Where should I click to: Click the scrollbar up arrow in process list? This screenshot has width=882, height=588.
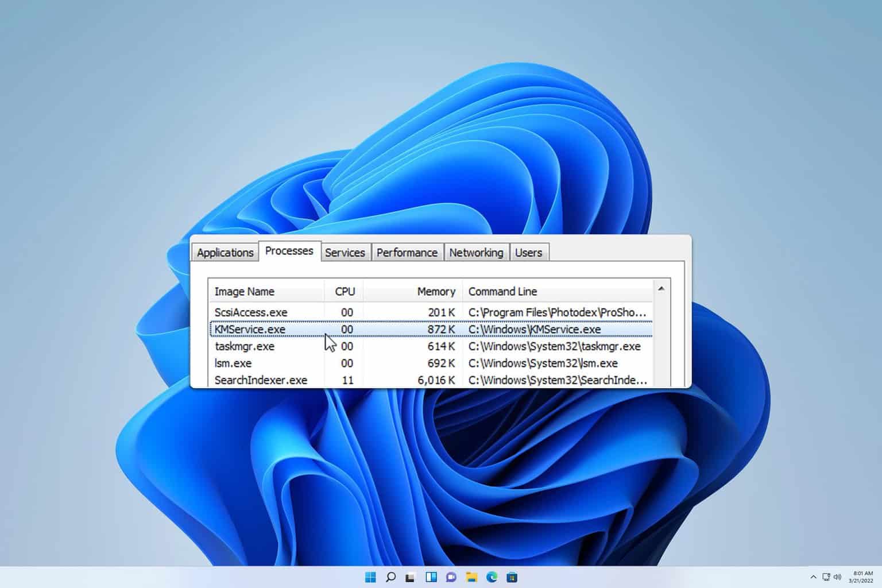(661, 289)
